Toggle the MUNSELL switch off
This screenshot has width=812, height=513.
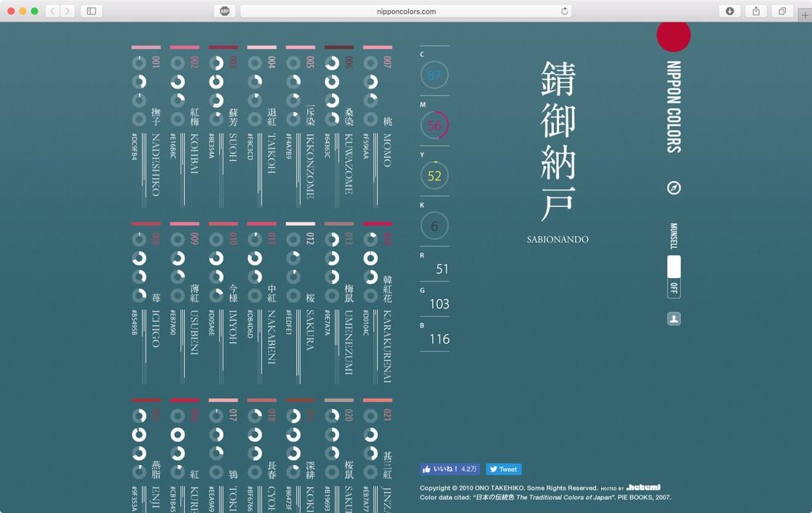tap(674, 277)
